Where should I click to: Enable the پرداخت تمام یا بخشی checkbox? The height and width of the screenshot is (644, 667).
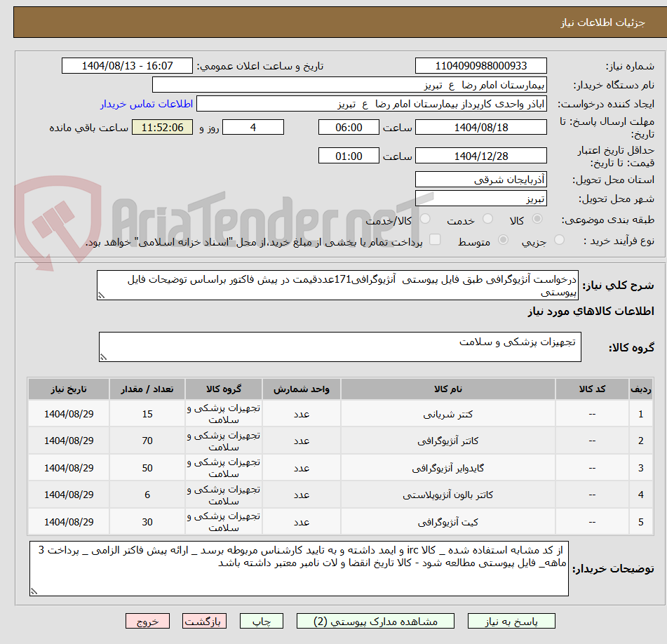436,239
